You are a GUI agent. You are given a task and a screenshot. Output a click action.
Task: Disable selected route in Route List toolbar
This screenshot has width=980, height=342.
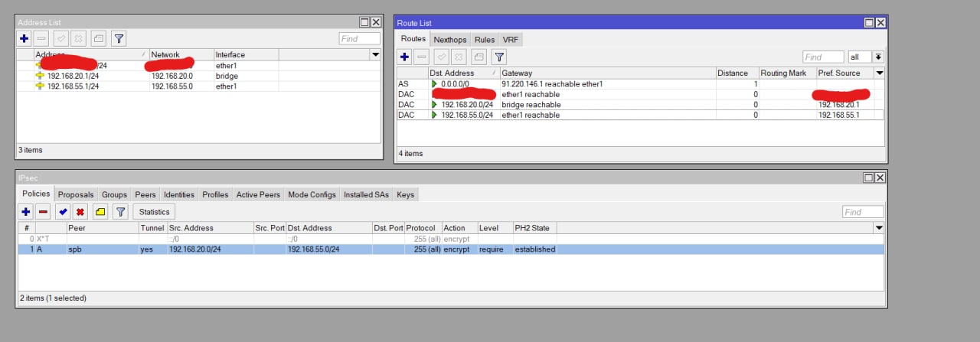tap(458, 57)
